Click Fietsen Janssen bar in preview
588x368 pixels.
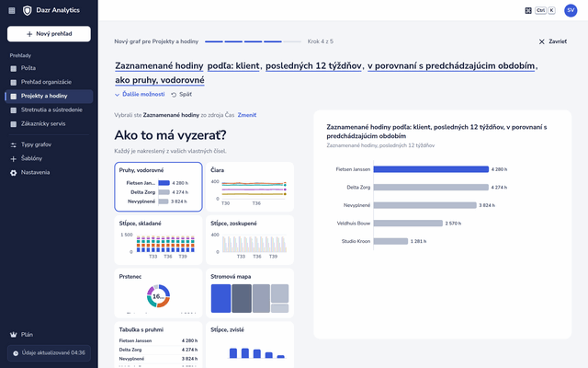coord(431,169)
